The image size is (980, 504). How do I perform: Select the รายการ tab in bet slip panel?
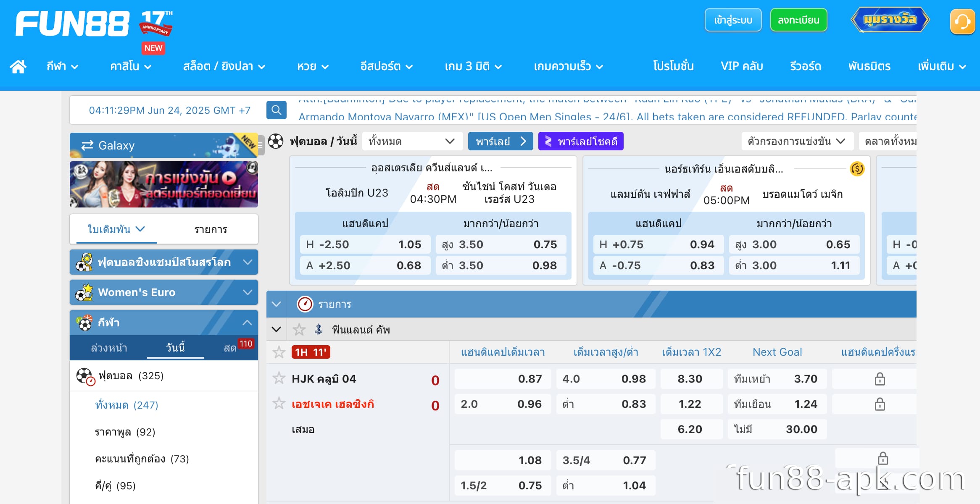211,229
